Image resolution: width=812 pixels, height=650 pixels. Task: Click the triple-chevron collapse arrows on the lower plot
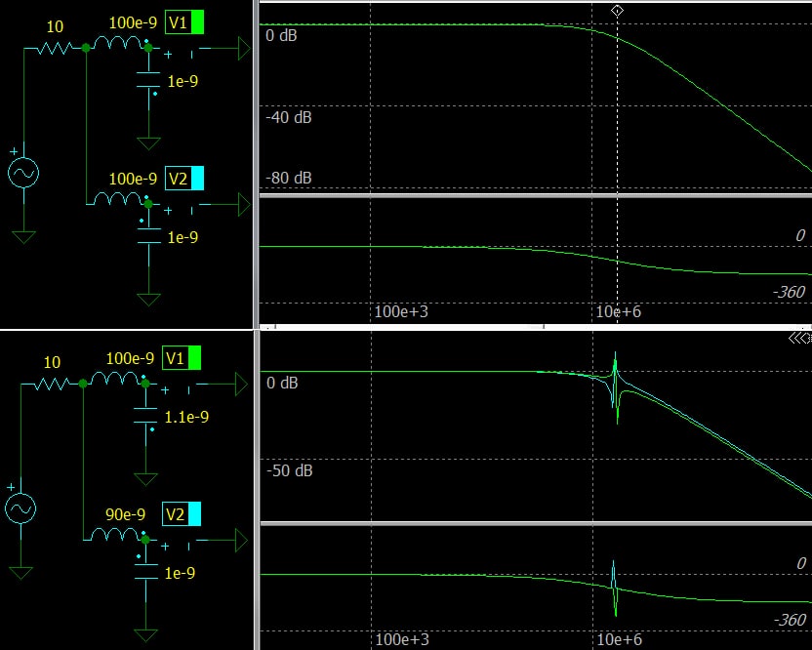coord(799,339)
